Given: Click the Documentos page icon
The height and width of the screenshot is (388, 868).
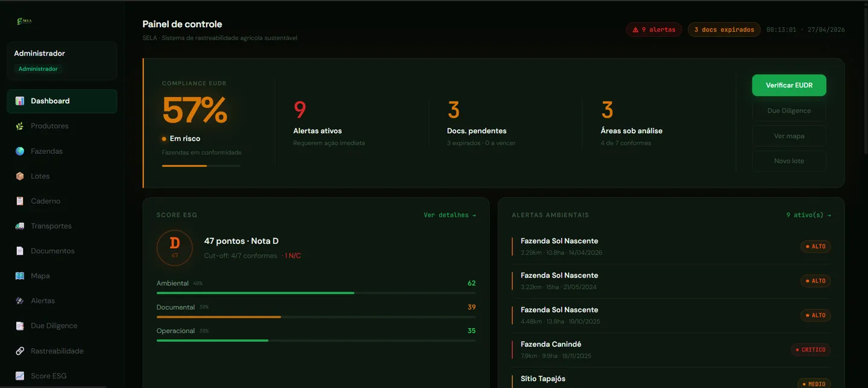Looking at the screenshot, I should [x=20, y=251].
